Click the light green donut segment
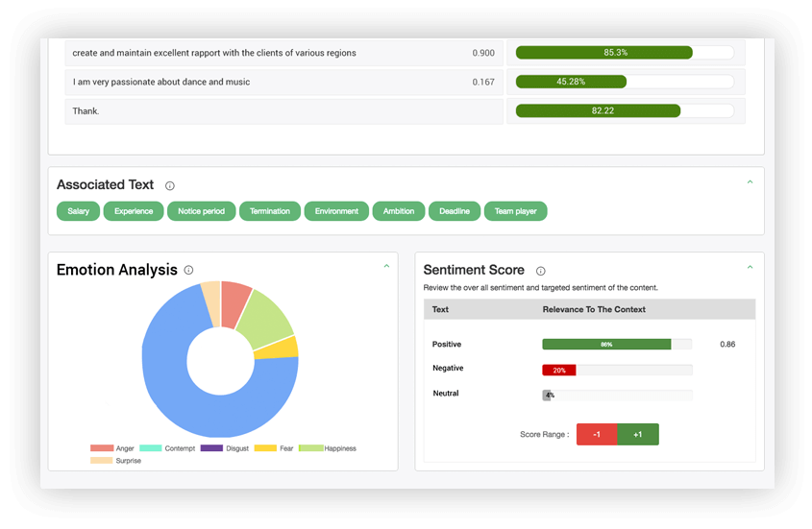Image resolution: width=812 pixels, height=529 pixels. click(267, 320)
